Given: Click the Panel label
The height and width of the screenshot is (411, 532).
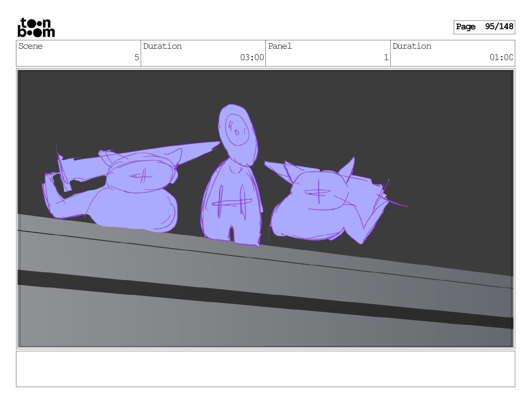Looking at the screenshot, I should tap(280, 46).
